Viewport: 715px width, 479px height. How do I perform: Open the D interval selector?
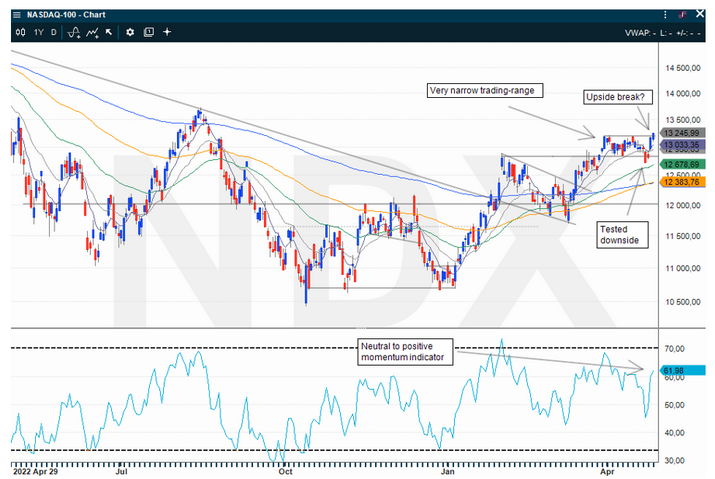pos(54,32)
